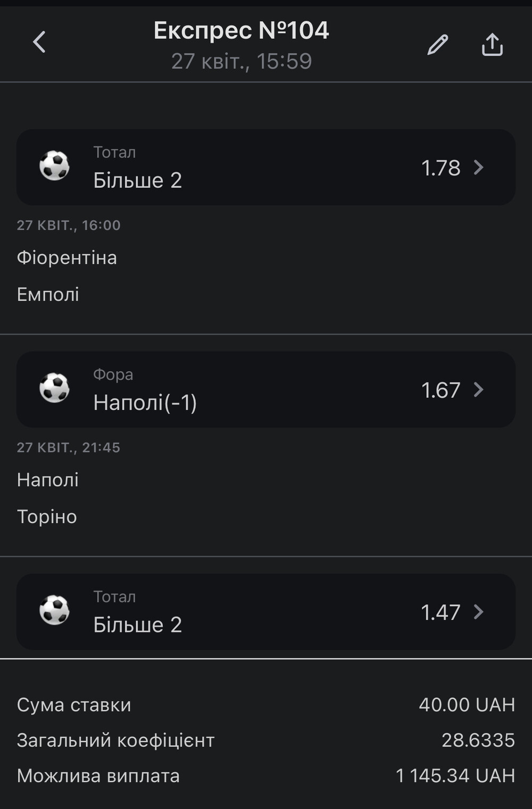Screen dimensions: 532x809
Task: Expand chevron next to odds 1.47
Action: click(479, 612)
